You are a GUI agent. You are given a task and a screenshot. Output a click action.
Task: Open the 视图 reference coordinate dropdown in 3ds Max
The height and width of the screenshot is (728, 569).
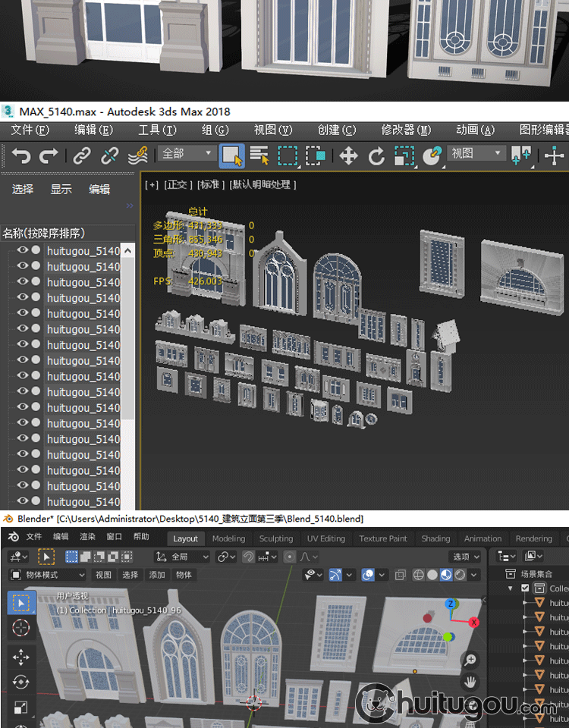[476, 153]
